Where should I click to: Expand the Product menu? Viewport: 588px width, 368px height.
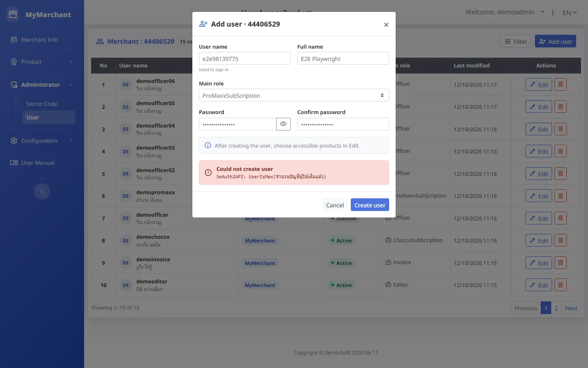tap(42, 62)
